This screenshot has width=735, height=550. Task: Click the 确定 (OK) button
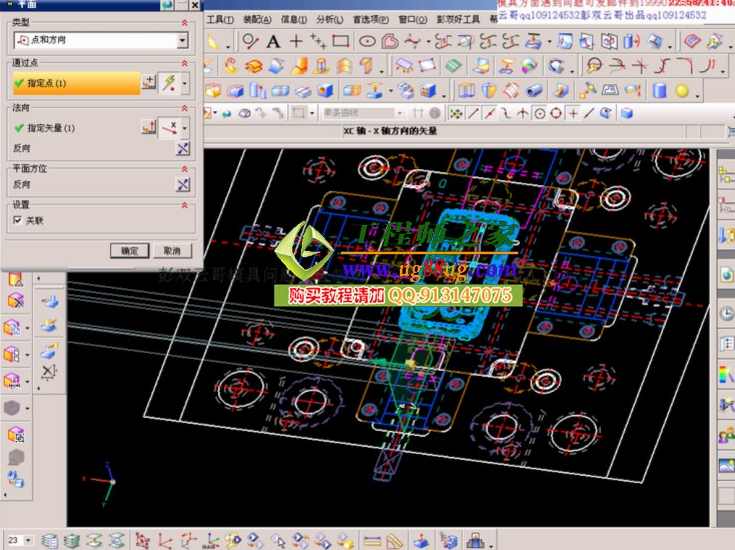130,251
